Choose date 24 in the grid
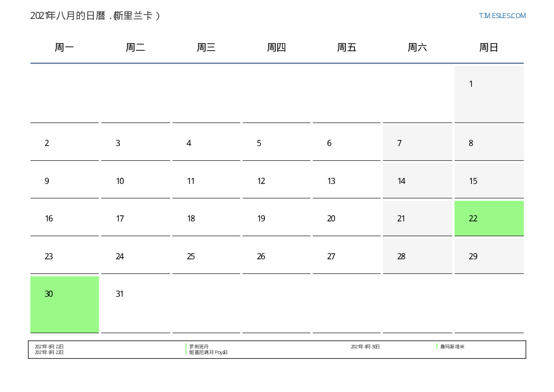554x392 pixels. point(136,256)
